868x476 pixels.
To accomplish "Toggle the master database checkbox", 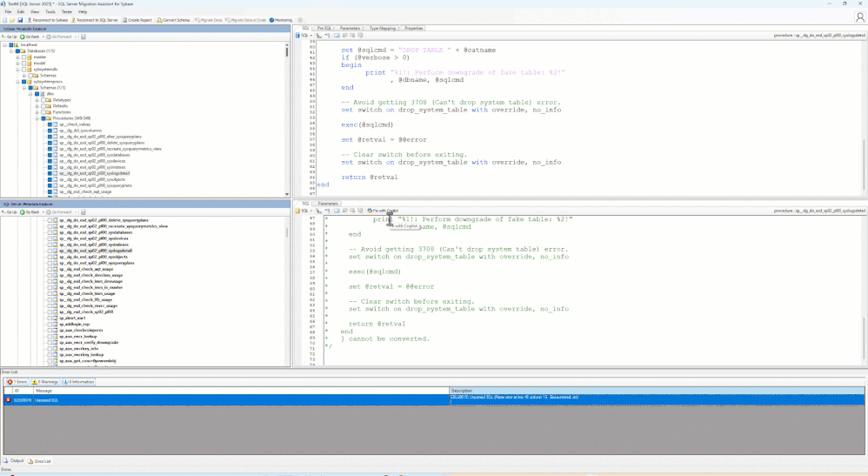I will click(x=25, y=57).
